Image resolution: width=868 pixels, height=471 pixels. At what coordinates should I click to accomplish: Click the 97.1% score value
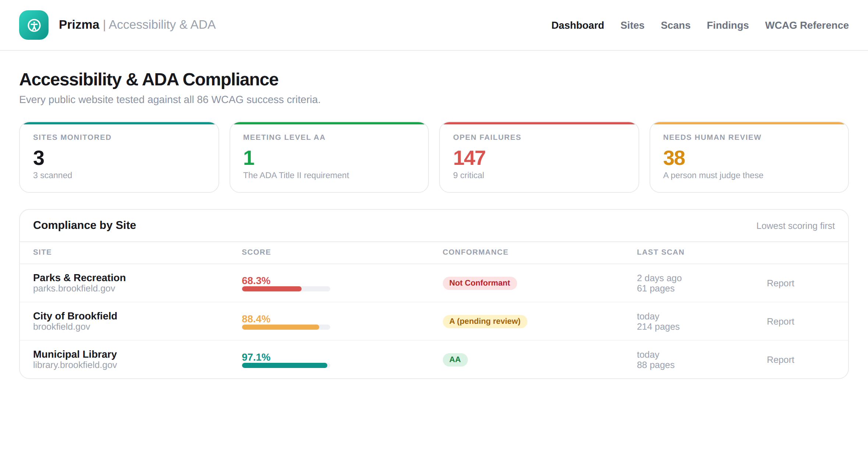[256, 357]
